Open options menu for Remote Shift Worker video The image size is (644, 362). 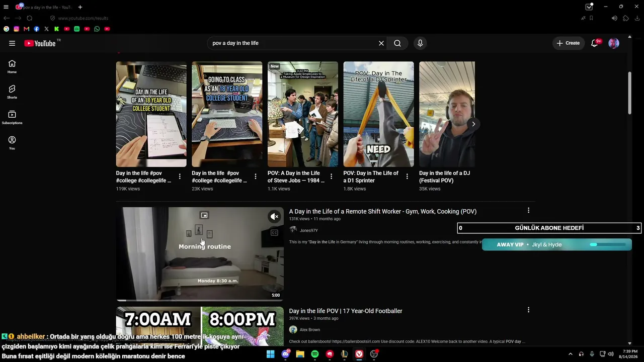pyautogui.click(x=528, y=210)
